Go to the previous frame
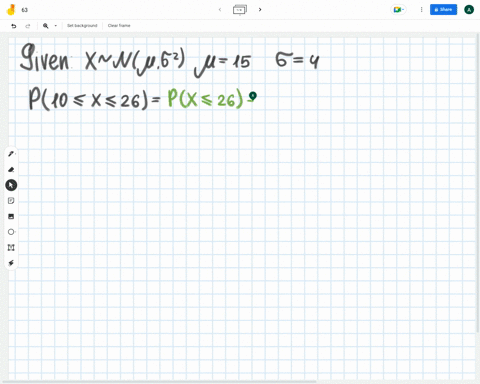480x384 pixels. click(220, 10)
